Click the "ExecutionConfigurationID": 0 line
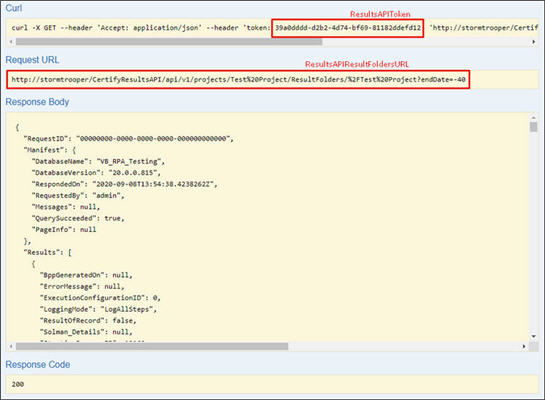 click(x=100, y=298)
